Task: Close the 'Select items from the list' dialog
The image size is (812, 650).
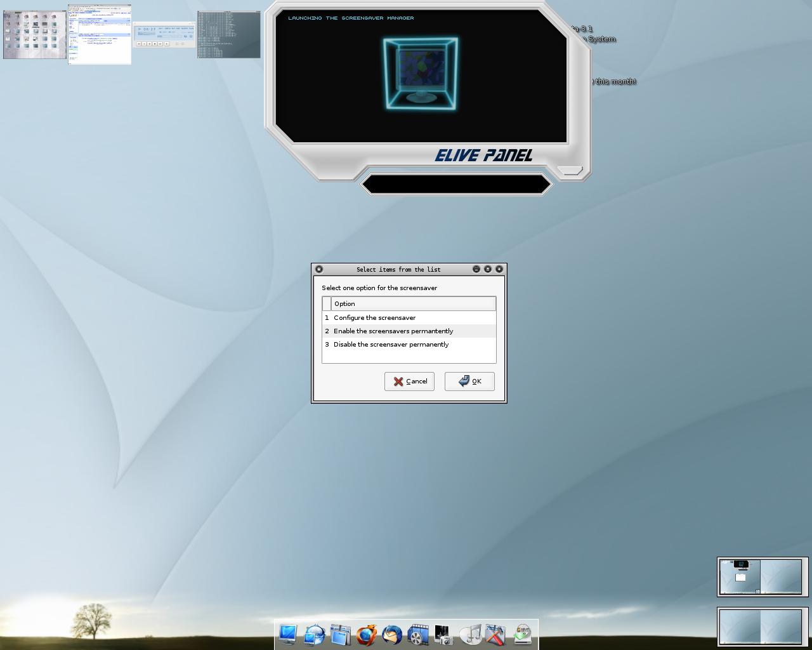Action: tap(499, 269)
